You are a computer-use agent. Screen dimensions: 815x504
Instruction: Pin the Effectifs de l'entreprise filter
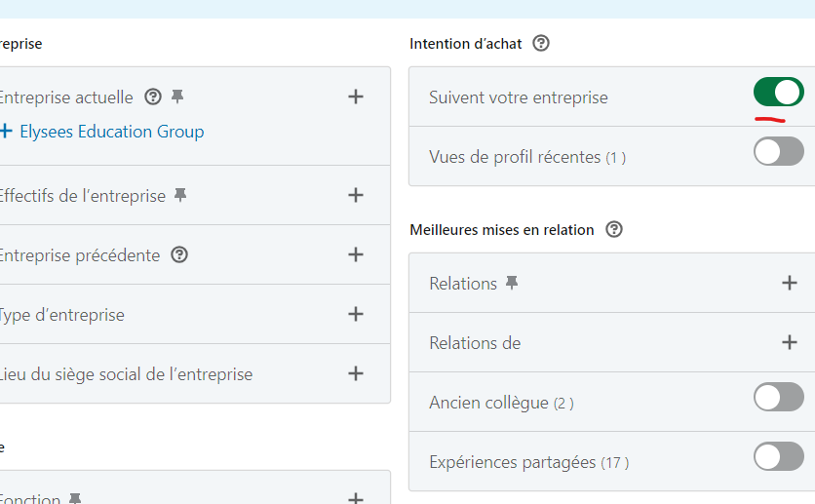tap(180, 195)
